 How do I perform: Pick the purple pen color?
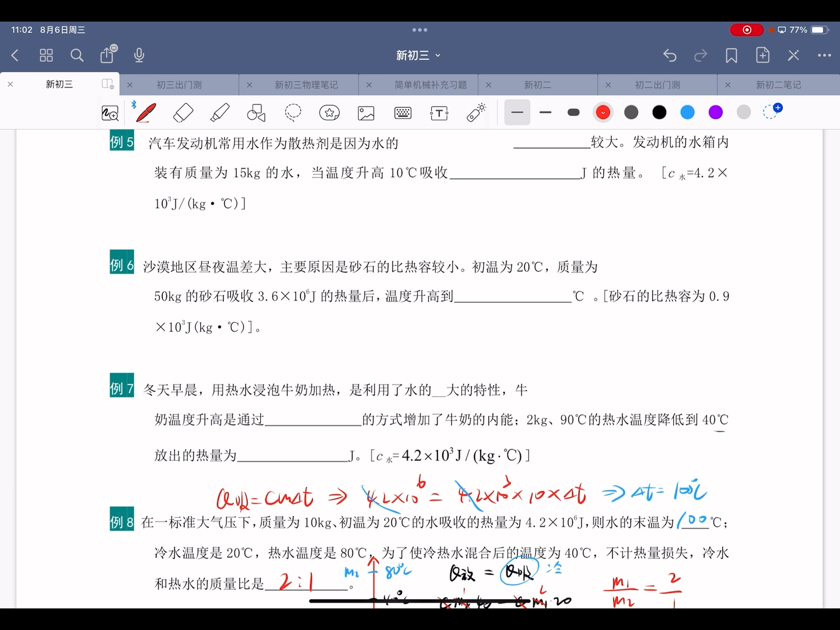(x=716, y=113)
